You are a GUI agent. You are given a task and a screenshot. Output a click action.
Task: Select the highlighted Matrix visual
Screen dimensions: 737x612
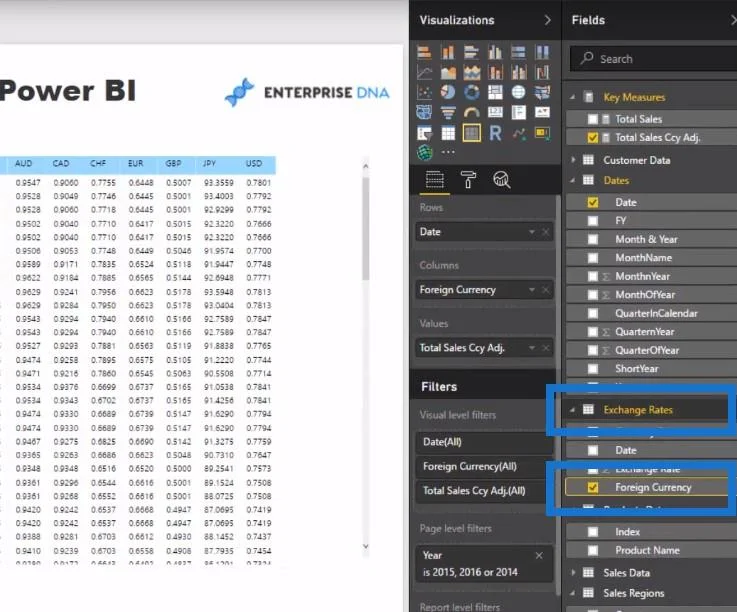[x=471, y=133]
